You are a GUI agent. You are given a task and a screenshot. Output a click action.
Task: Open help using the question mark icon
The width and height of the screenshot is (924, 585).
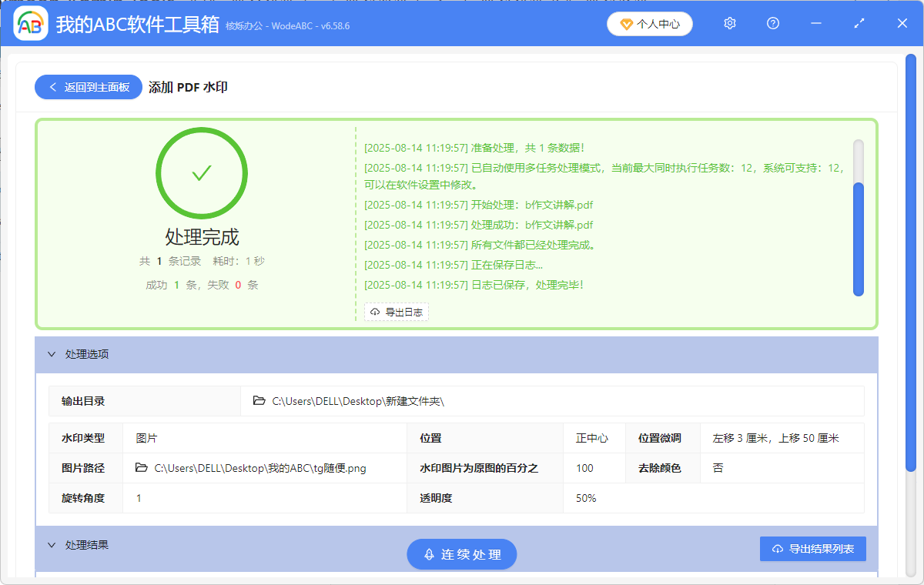coord(772,23)
